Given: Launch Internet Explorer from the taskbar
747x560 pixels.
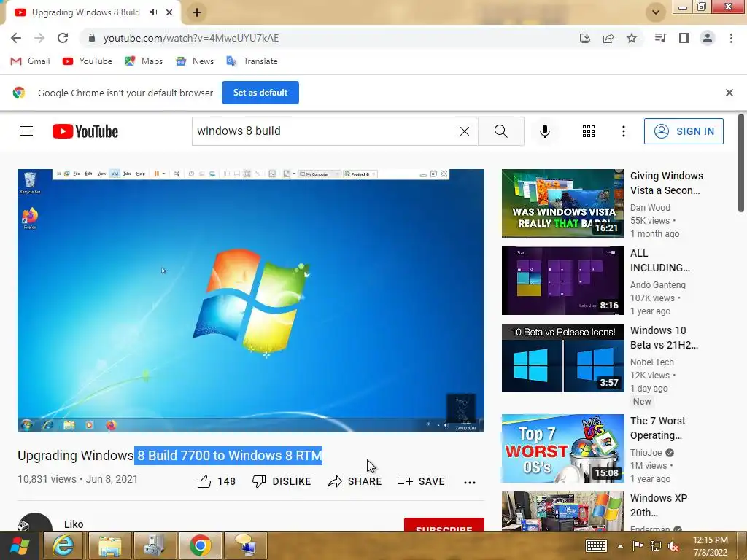Looking at the screenshot, I should click(63, 545).
